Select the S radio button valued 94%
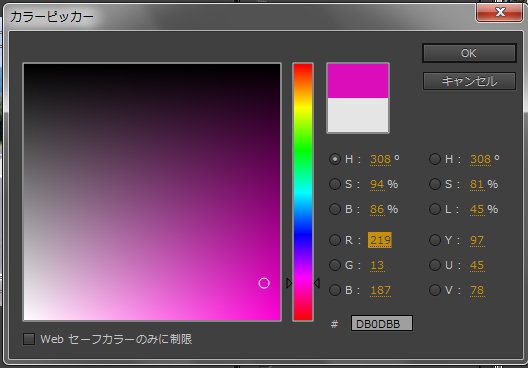 point(335,184)
